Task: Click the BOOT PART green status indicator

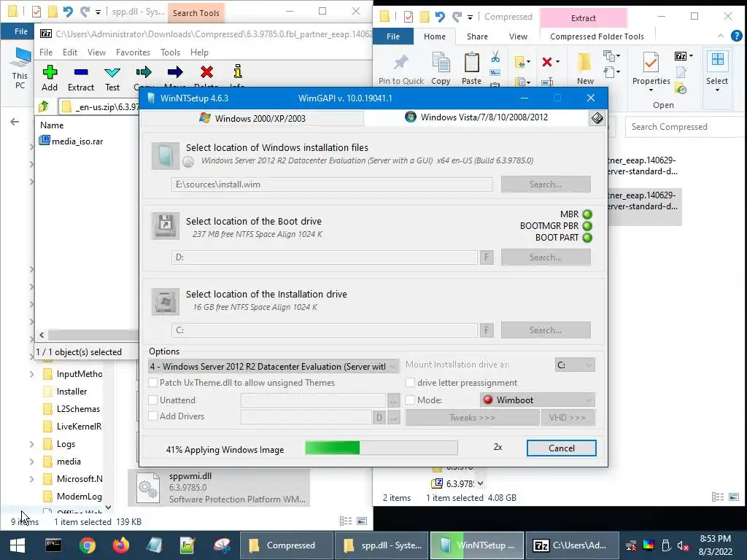Action: (x=587, y=238)
